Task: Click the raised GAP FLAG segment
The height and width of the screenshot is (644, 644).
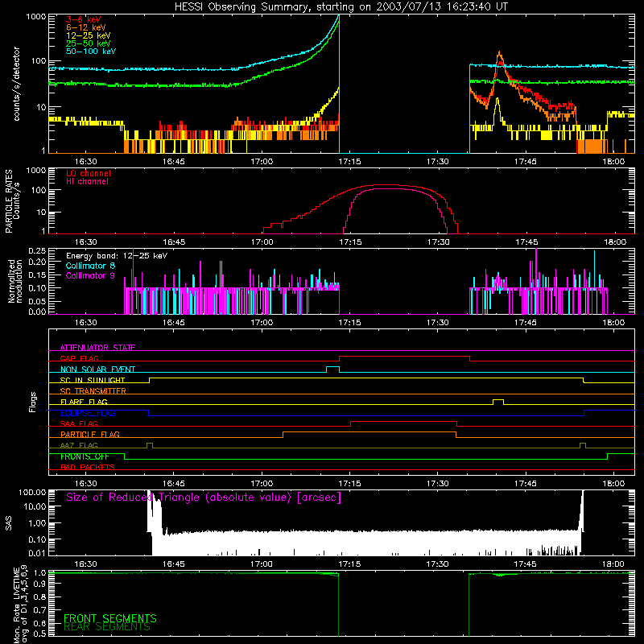Action: (x=404, y=357)
